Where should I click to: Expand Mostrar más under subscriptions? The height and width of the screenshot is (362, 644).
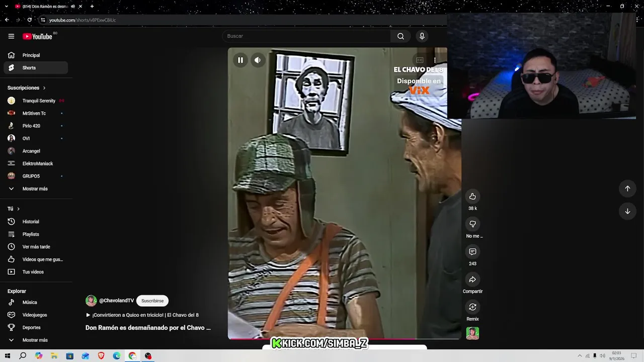[36, 189]
